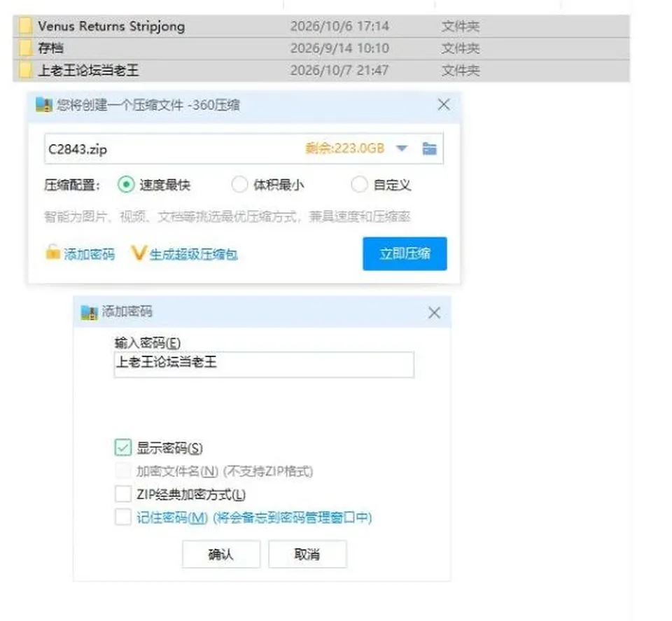Viewport: 672px width, 621px height.
Task: Select the 上老王论坛当老王 folder name in the list
Action: tap(89, 70)
